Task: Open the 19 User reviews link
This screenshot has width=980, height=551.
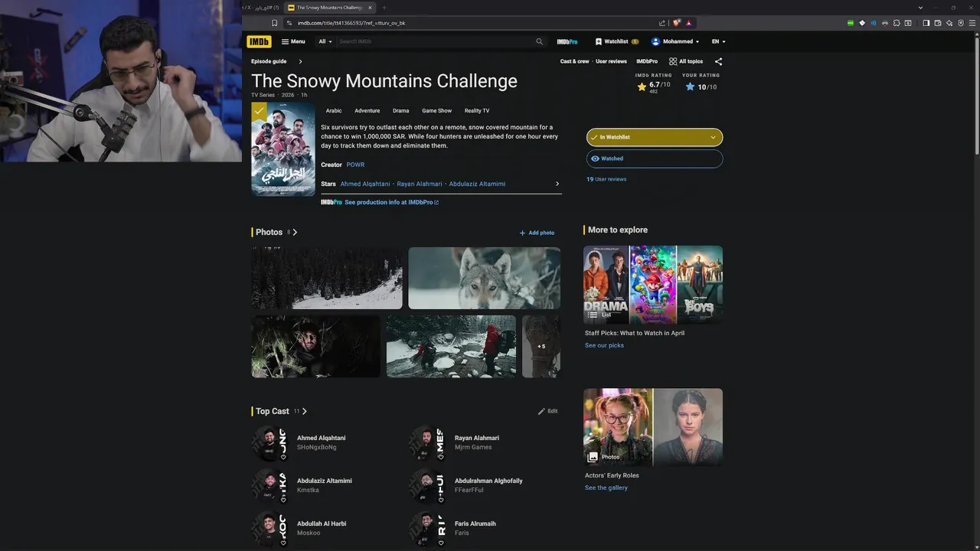Action: 606,179
